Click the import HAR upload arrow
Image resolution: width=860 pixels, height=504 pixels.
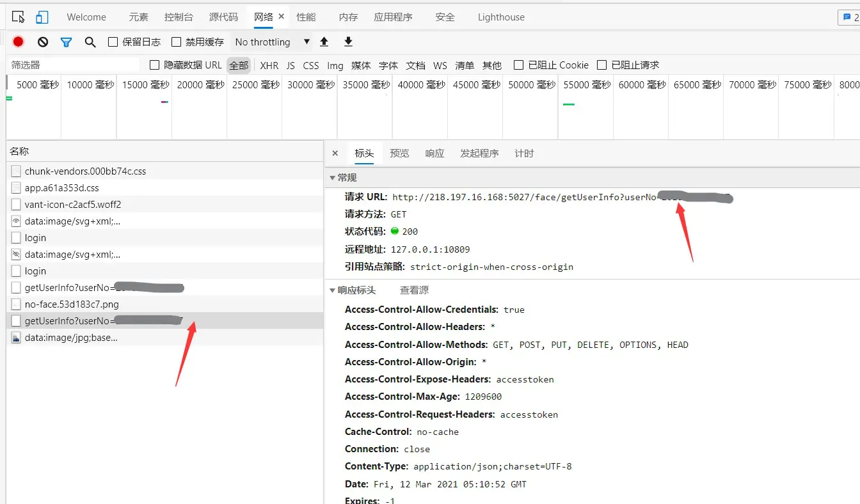pyautogui.click(x=324, y=42)
